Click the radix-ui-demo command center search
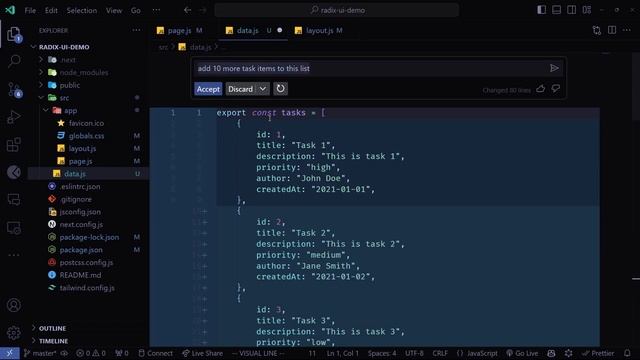 (337, 10)
